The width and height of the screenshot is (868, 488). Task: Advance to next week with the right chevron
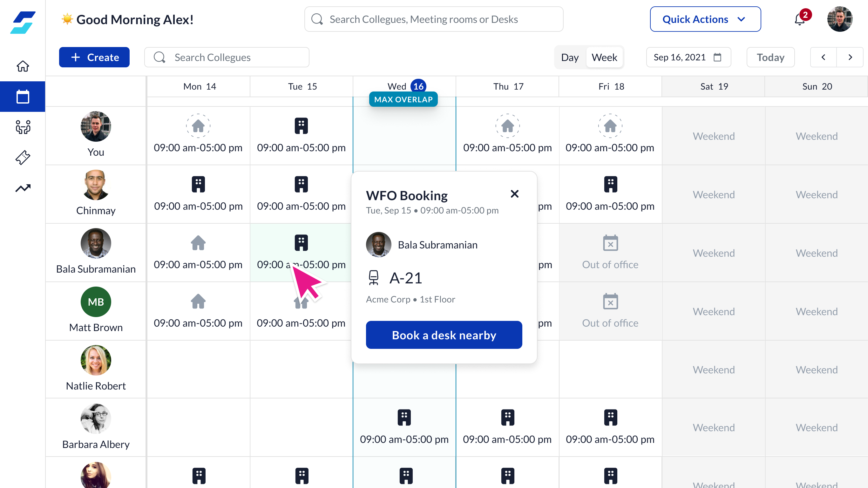pos(850,57)
